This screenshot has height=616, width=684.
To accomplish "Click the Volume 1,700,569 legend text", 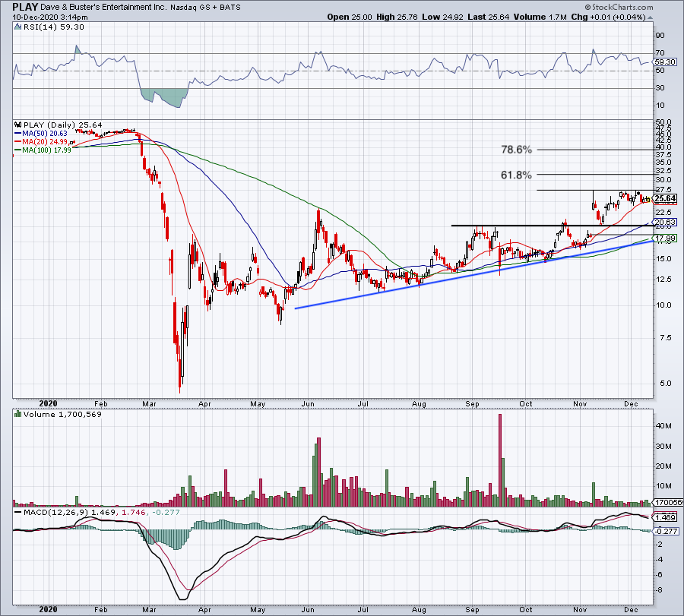I will [x=62, y=414].
